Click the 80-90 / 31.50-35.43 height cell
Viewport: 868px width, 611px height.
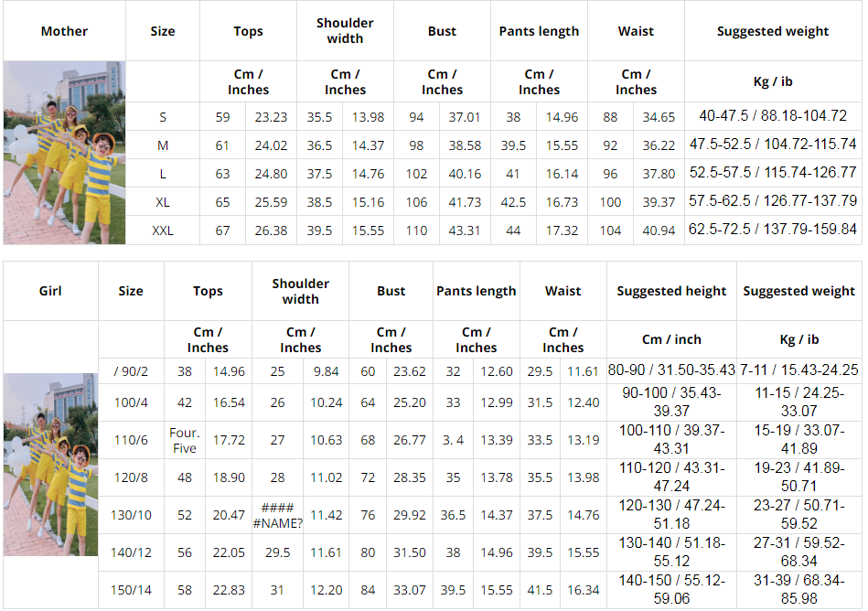(671, 370)
